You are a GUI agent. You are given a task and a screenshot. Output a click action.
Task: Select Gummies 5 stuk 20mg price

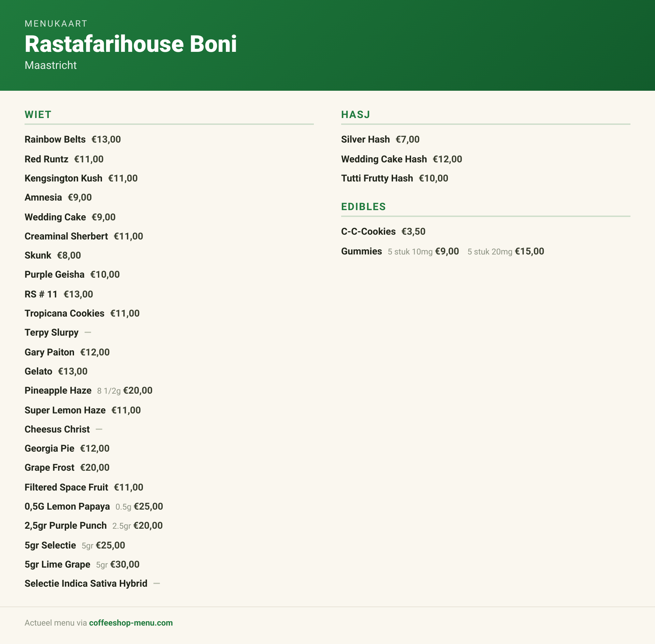coord(529,251)
